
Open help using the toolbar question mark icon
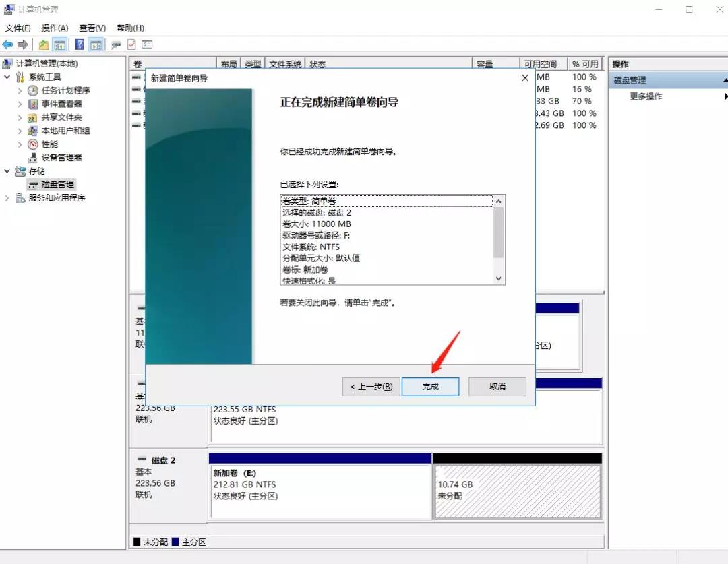[80, 44]
